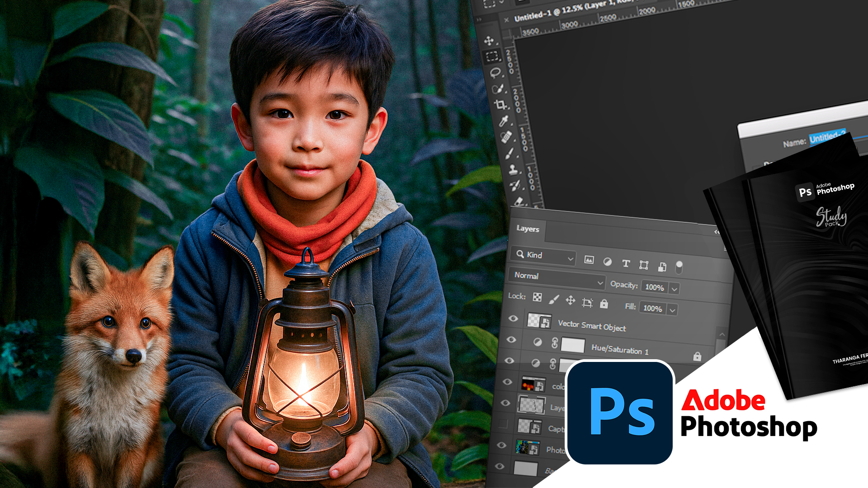Hide the 'Photo' smart object layer
868x488 pixels.
pyautogui.click(x=501, y=445)
